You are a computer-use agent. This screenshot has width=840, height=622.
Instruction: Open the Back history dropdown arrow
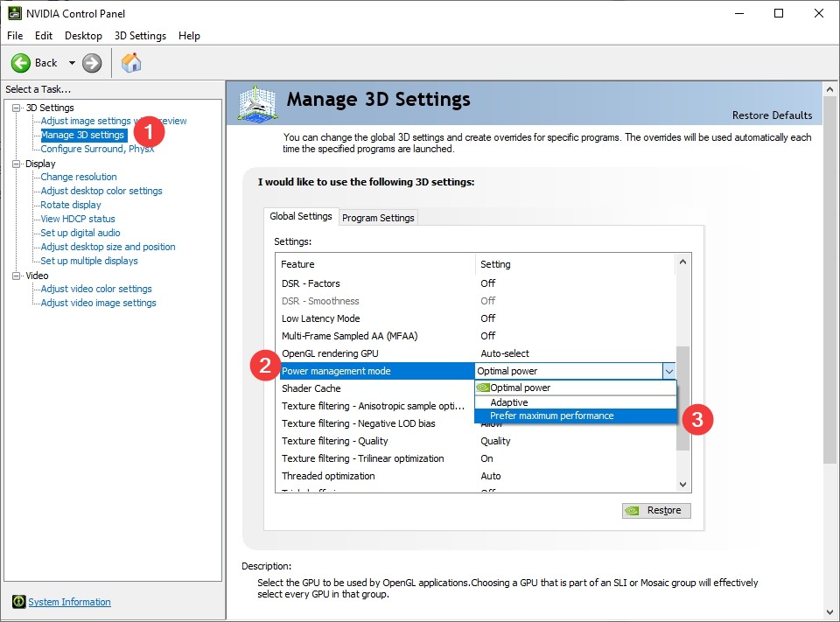tap(72, 63)
